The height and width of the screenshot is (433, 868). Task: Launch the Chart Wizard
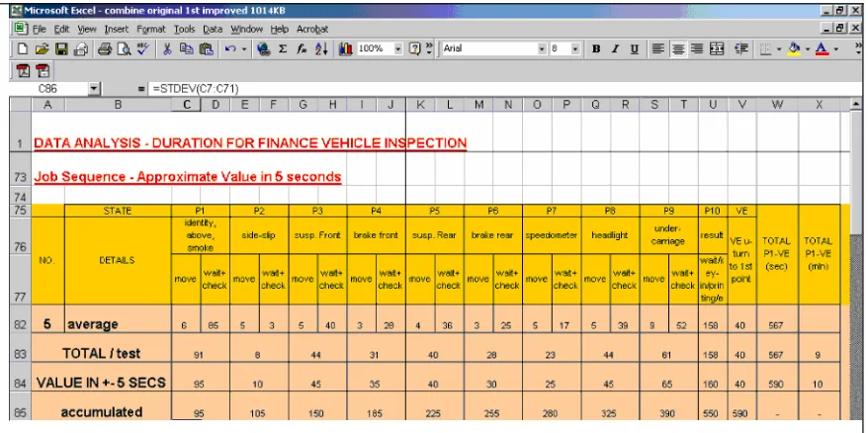(345, 49)
